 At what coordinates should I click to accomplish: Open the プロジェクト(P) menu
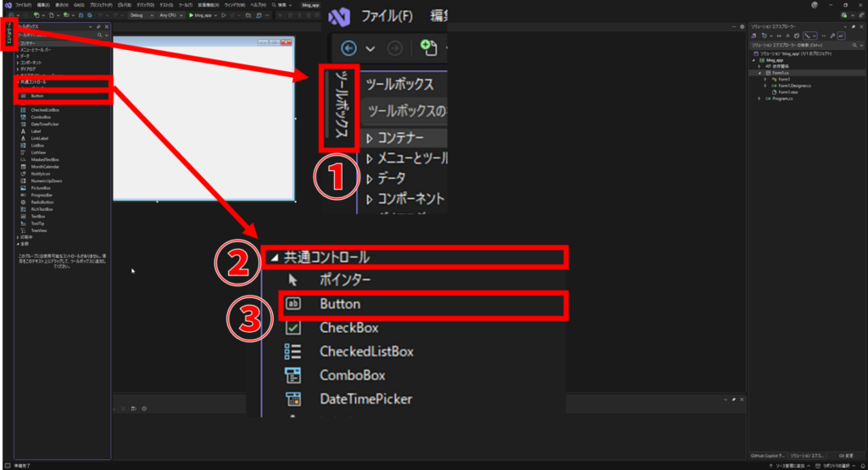101,5
